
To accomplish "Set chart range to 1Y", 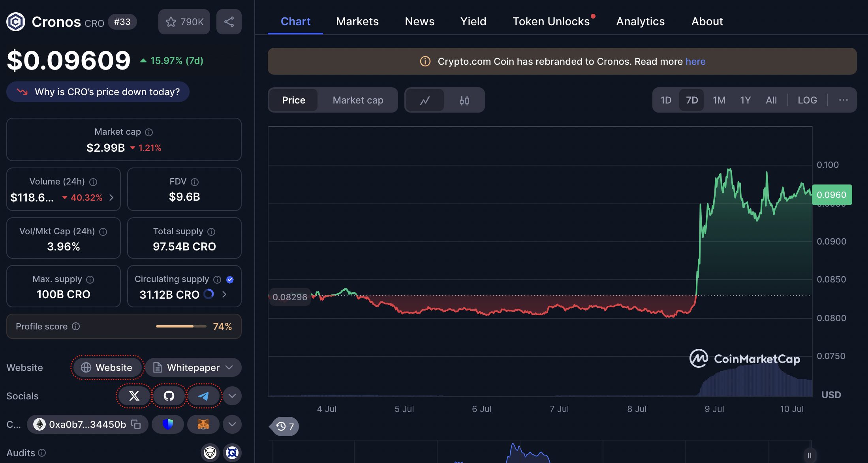I will 745,100.
